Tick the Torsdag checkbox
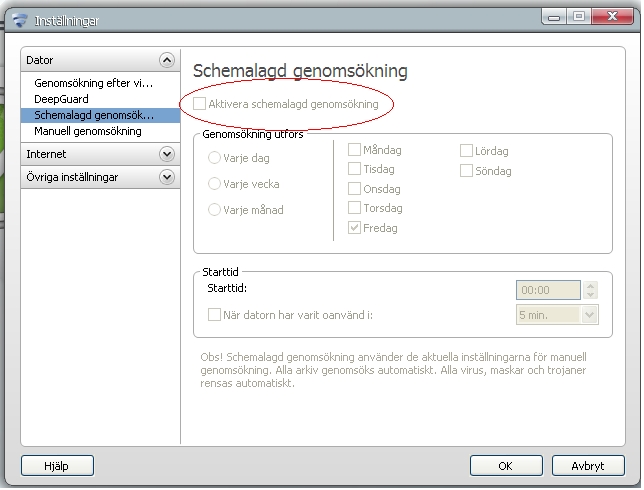Image resolution: width=644 pixels, height=490 pixels. click(x=354, y=208)
